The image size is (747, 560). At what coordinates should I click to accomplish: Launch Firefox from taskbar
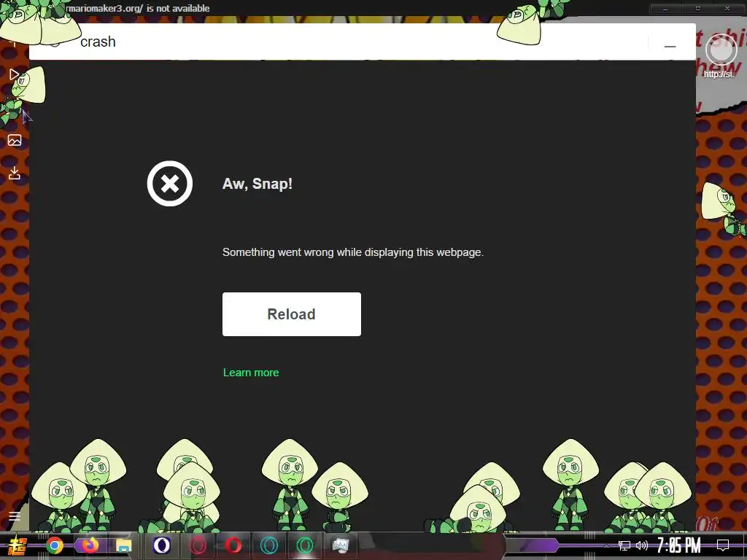coord(90,545)
